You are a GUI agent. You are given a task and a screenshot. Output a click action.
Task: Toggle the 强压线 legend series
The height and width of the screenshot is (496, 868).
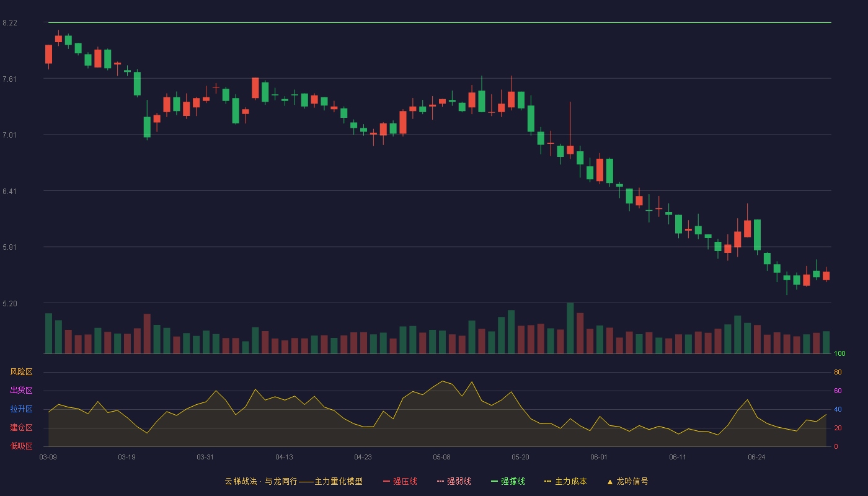click(400, 481)
